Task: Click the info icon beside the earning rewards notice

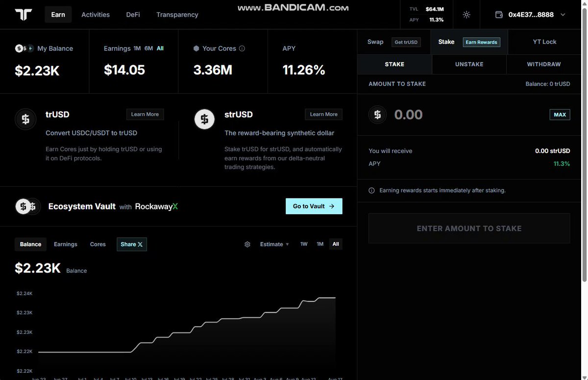Action: (371, 190)
